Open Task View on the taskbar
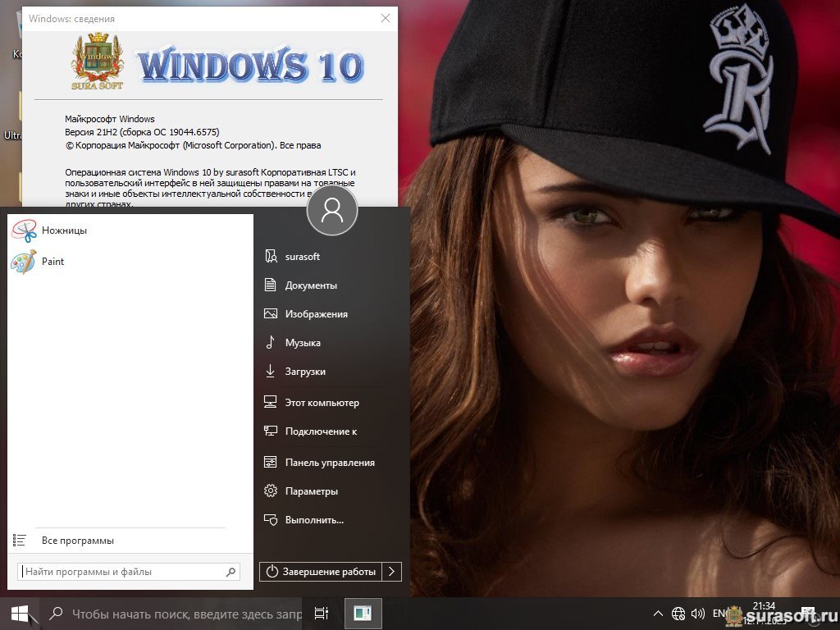 tap(322, 614)
